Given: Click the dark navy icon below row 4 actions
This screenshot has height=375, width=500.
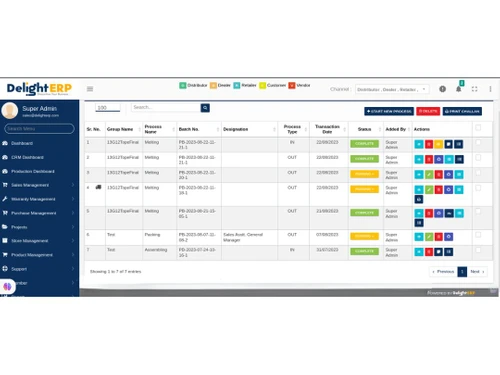Looking at the screenshot, I should 419,199.
